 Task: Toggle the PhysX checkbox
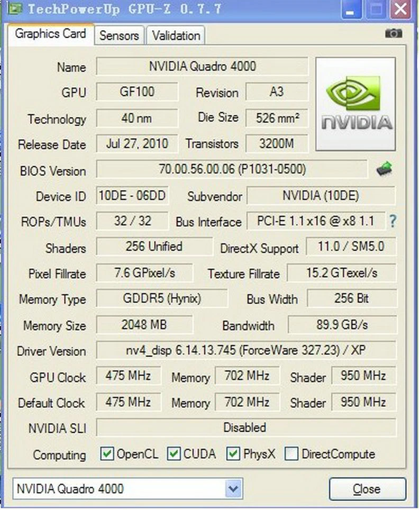coord(233,453)
